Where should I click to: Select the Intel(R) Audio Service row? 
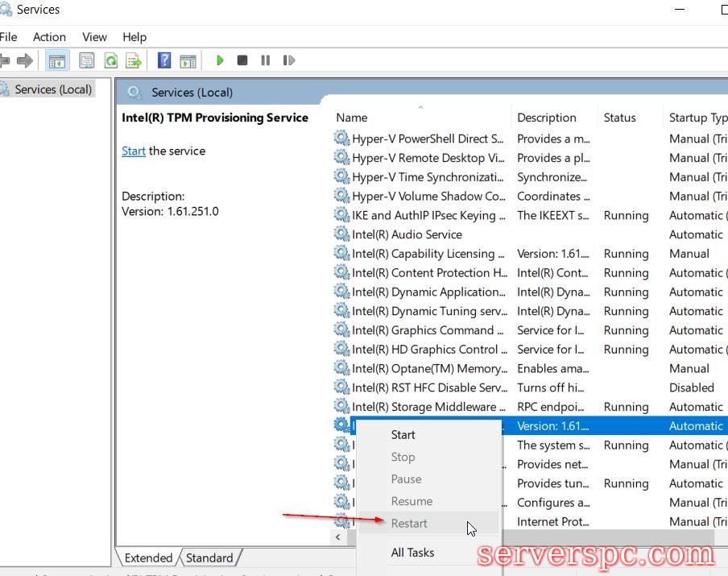coord(407,234)
